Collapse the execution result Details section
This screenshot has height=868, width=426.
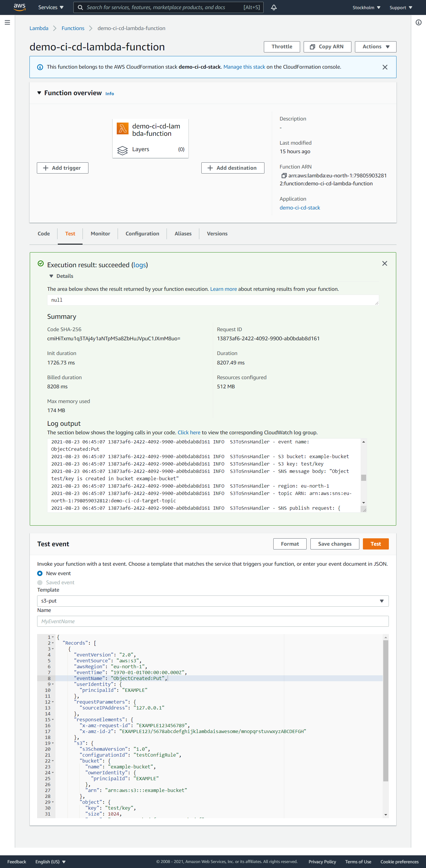51,276
